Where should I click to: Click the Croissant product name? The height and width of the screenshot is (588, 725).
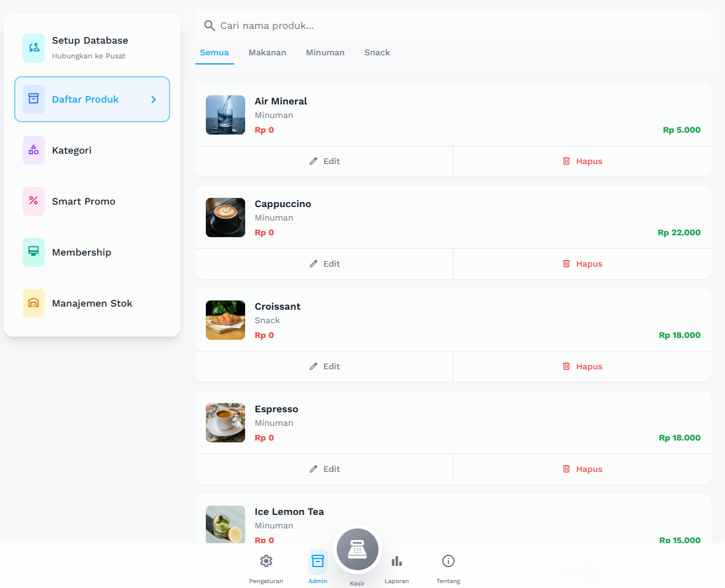click(x=278, y=307)
